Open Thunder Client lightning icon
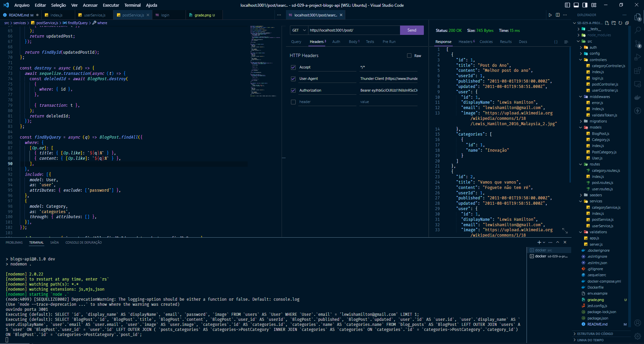 638,111
